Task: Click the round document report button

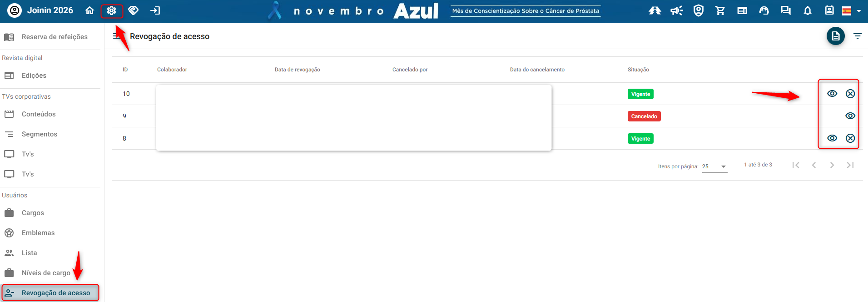Action: [835, 36]
